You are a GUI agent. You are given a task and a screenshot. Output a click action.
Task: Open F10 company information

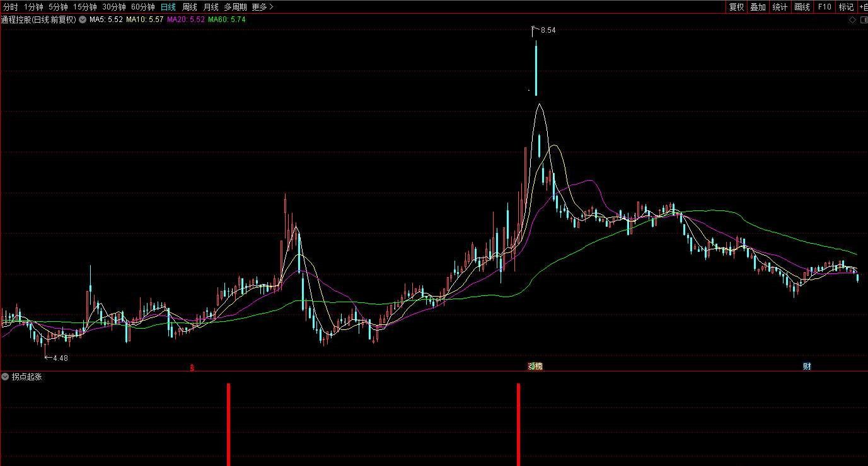(x=824, y=7)
